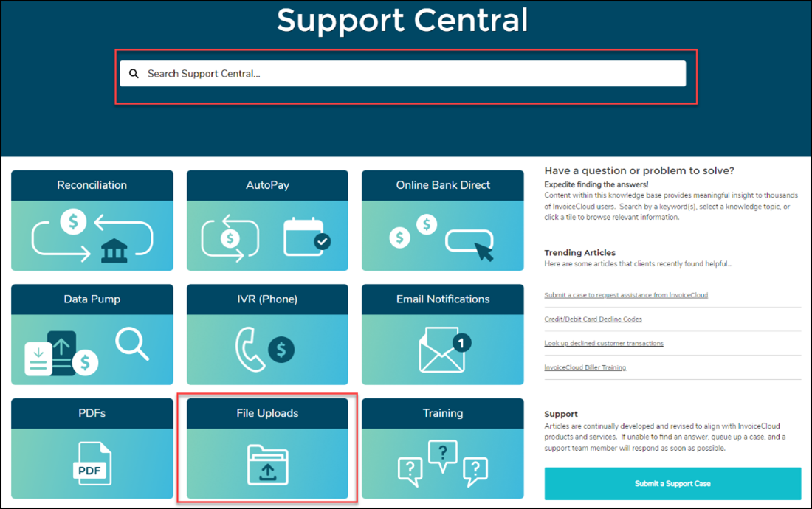Screen dimensions: 812x509
Task: Click the 'Expedite finding the answers!' text
Action: pyautogui.click(x=596, y=184)
